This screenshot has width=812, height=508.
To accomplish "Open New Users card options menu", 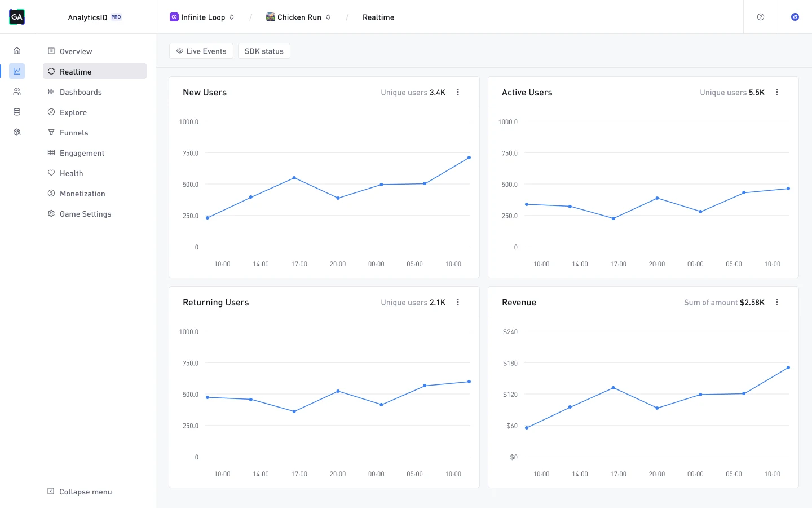I will pos(458,92).
